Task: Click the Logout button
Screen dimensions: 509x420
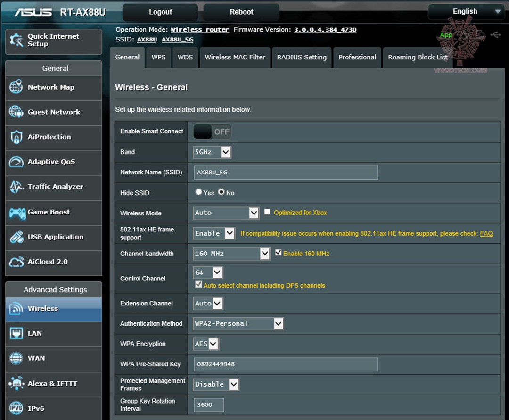Action: 160,12
